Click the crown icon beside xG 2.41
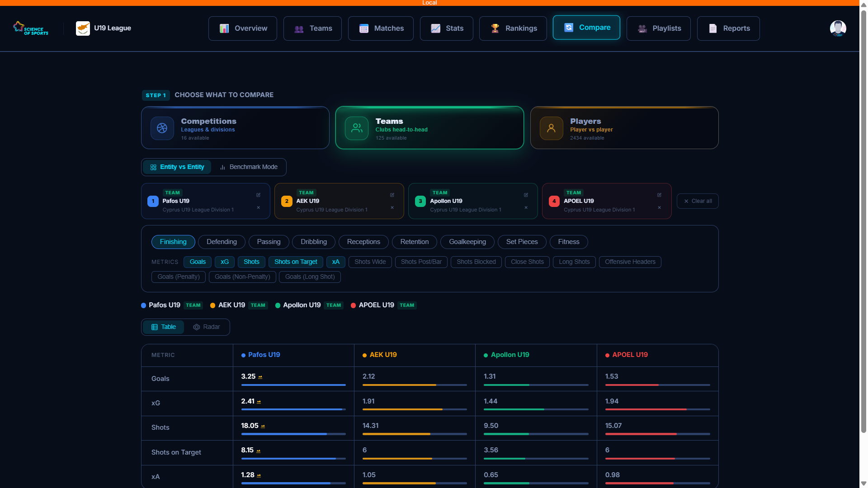The width and height of the screenshot is (868, 488). pyautogui.click(x=259, y=402)
